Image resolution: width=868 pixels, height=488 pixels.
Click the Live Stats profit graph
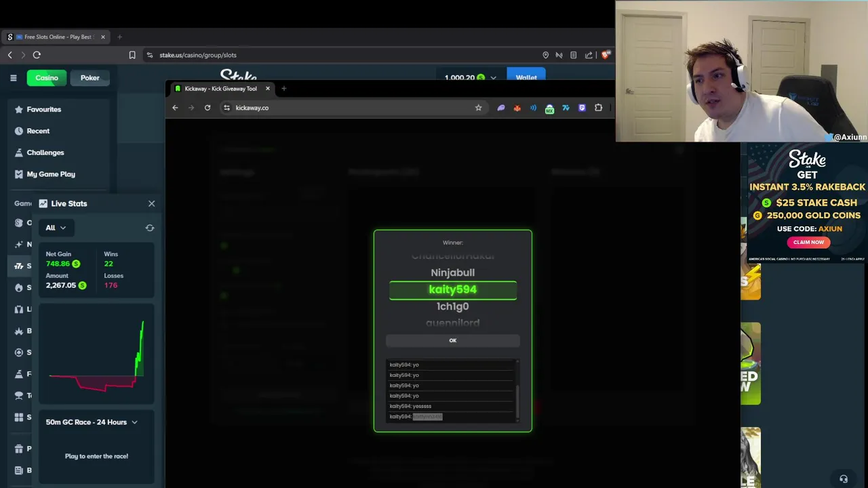tap(96, 355)
